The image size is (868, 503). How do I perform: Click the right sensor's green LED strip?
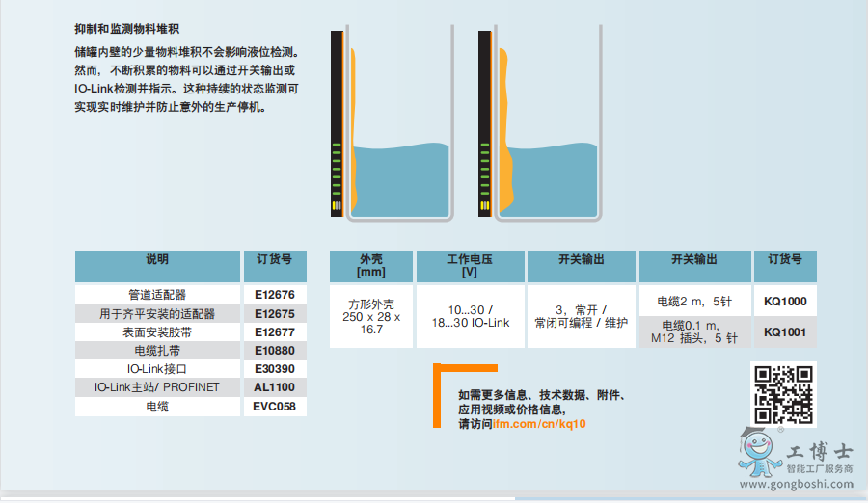click(484, 169)
